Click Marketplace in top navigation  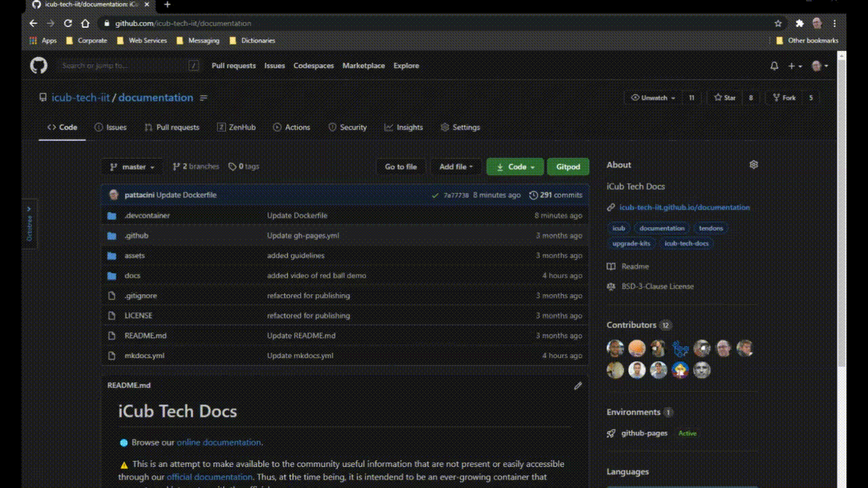pyautogui.click(x=363, y=66)
